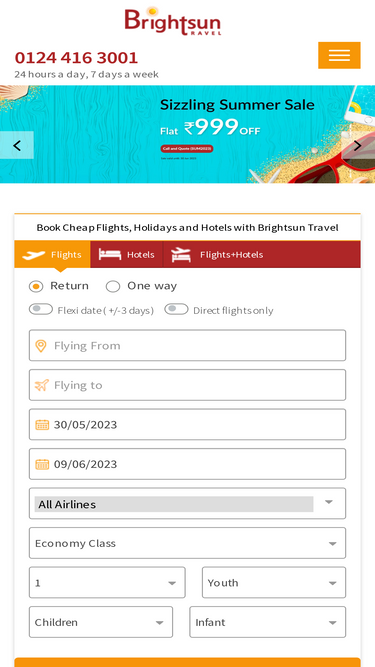Go to previous banner slide arrow
This screenshot has width=375, height=667.
point(17,145)
